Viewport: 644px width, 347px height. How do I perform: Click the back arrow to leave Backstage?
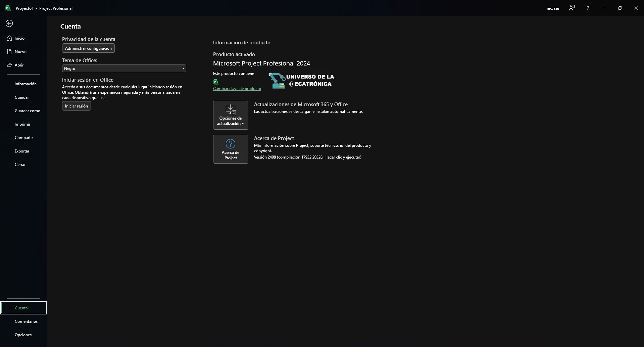click(x=9, y=23)
